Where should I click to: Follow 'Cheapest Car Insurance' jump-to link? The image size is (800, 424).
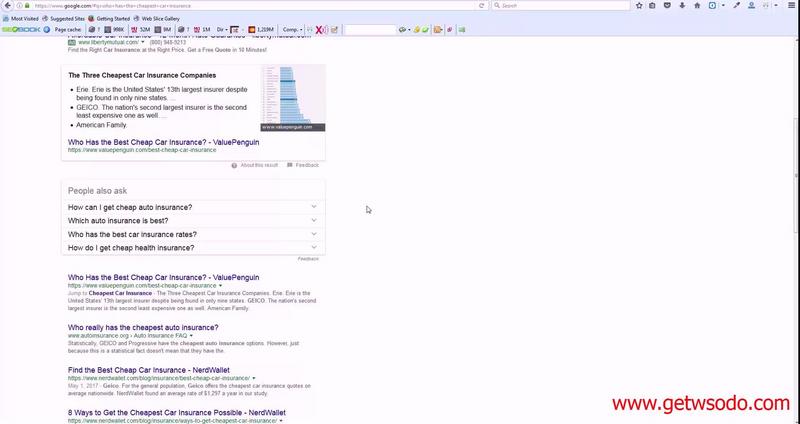point(120,293)
